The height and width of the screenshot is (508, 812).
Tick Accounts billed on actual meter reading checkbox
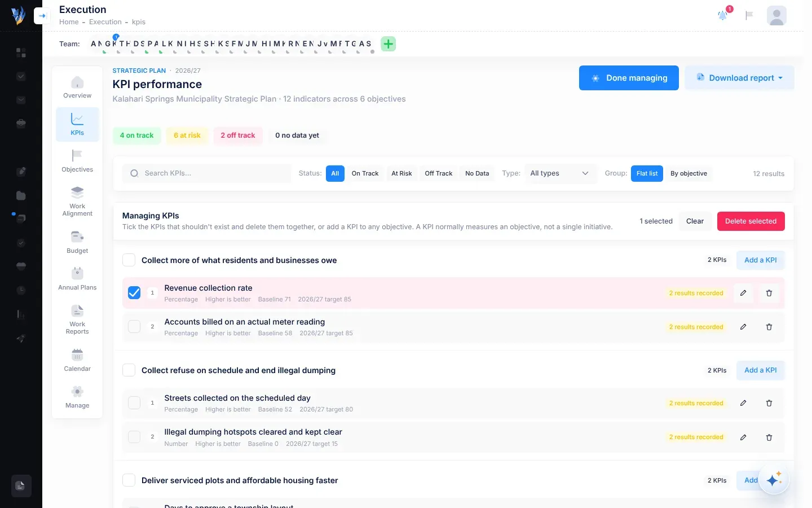click(134, 326)
